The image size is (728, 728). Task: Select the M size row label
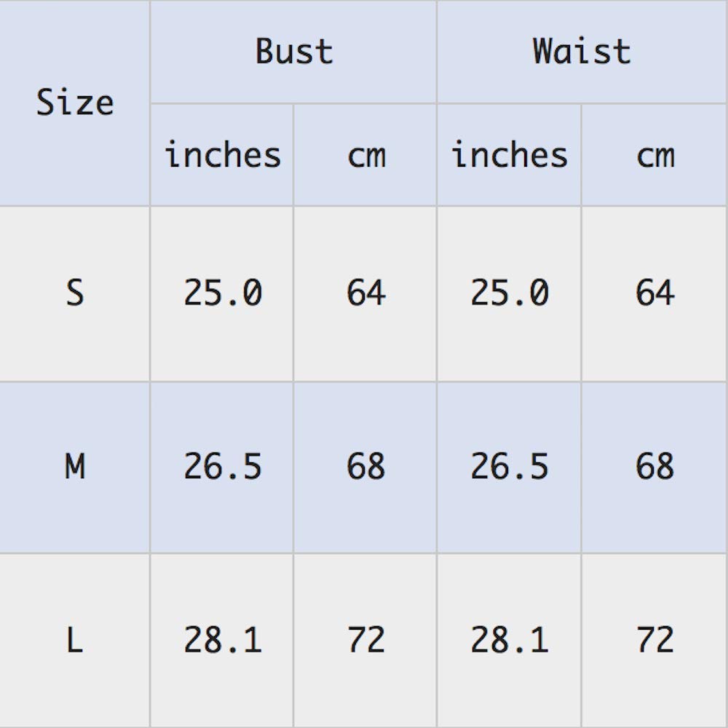tap(75, 467)
